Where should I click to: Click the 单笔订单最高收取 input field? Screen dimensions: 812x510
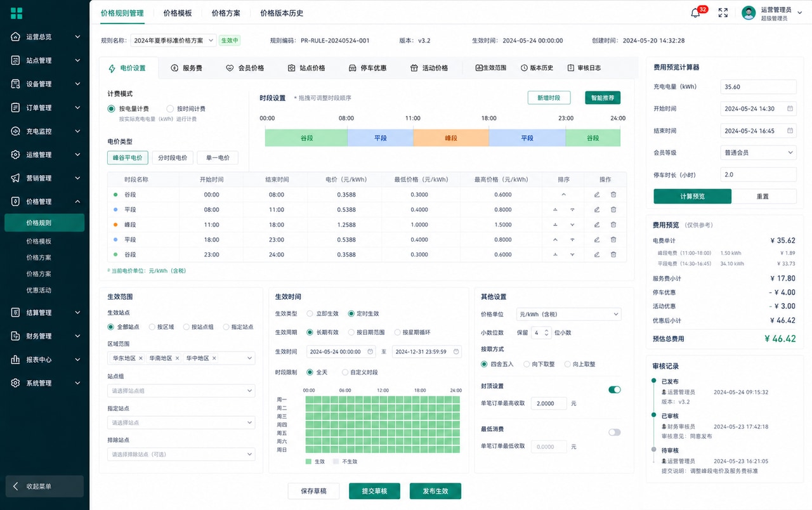tap(549, 403)
